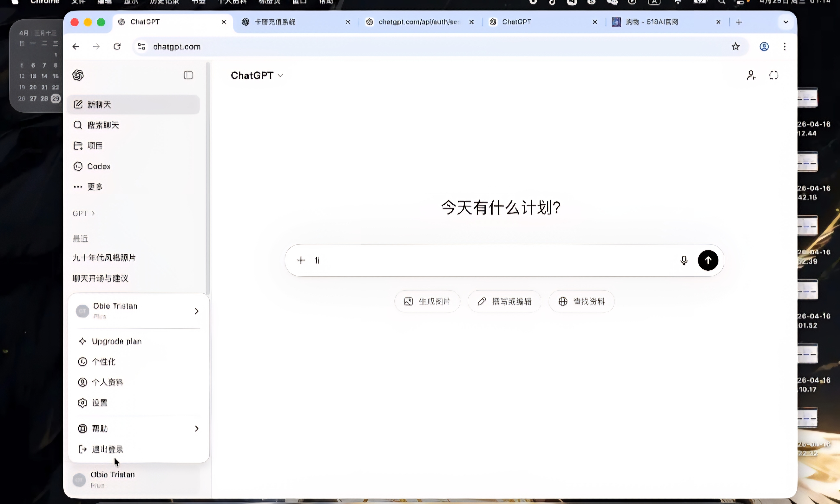Toggle temporary chat with the dashed bubble icon
This screenshot has height=504, width=840.
[774, 75]
